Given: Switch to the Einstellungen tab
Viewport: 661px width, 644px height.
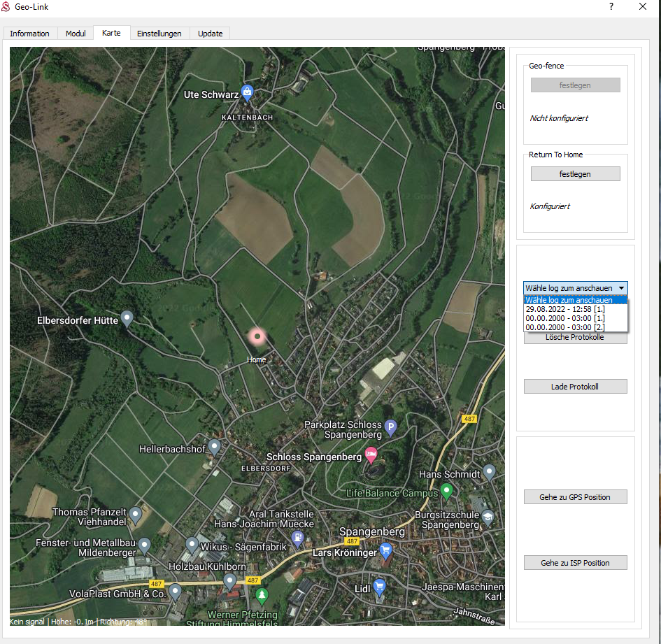Looking at the screenshot, I should coord(159,34).
